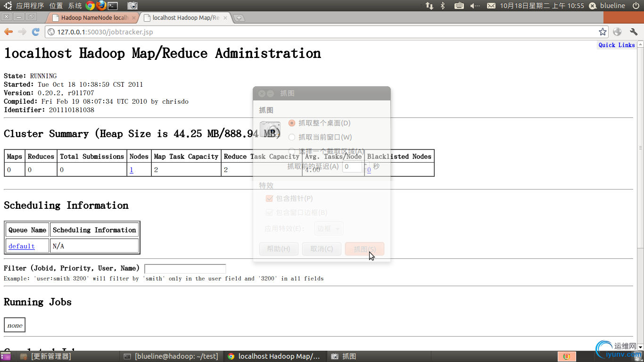Click the 抓取前的延迟 seconds field
644x362 pixels.
(x=352, y=166)
